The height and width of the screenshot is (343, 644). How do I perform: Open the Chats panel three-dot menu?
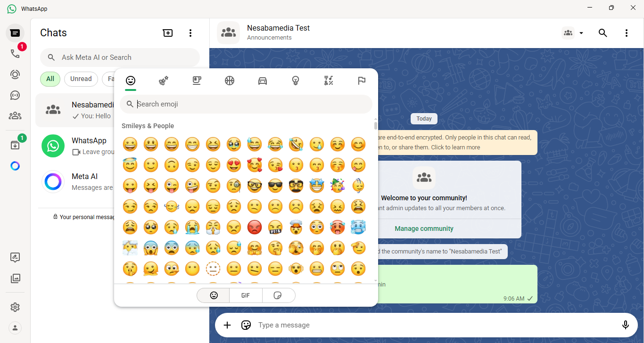[190, 33]
